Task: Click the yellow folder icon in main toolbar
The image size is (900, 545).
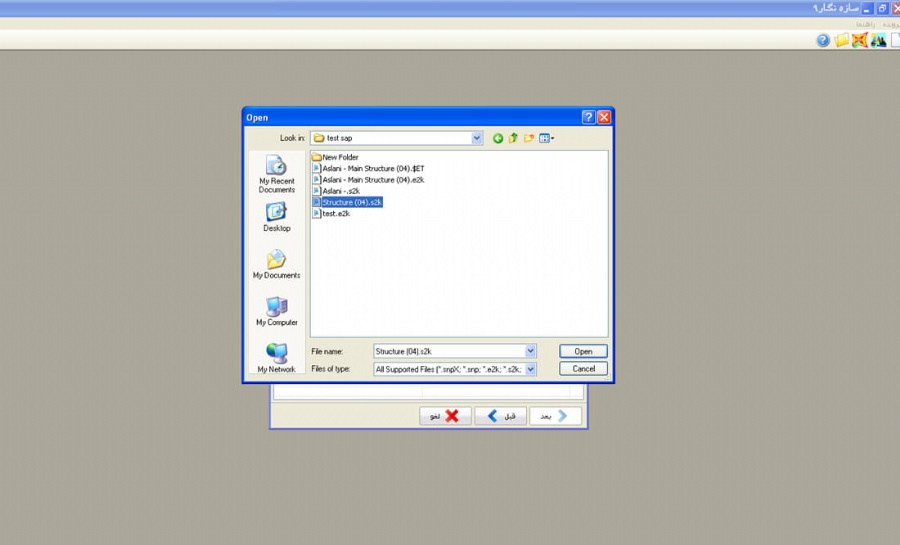Action: click(842, 40)
